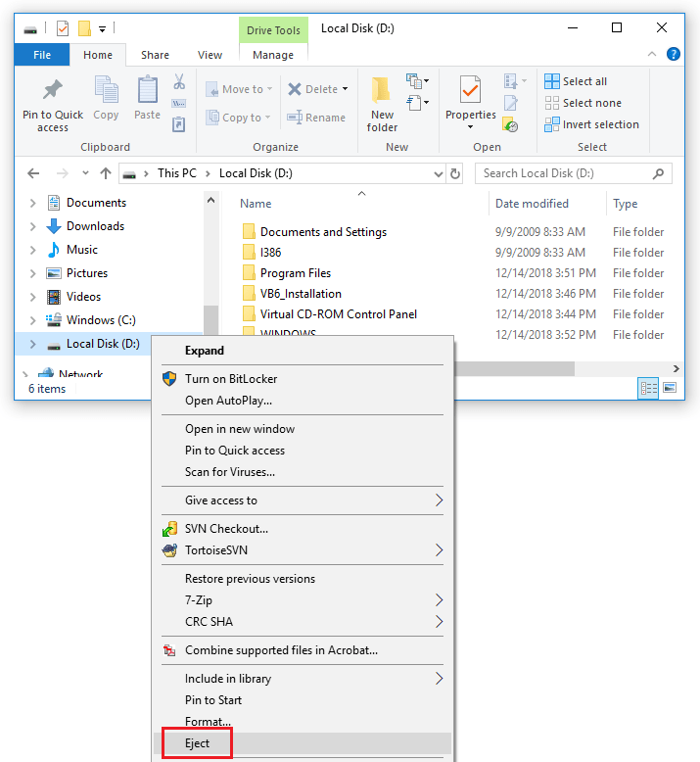Click the Forward navigation arrow
This screenshot has width=700, height=762.
coord(62,173)
